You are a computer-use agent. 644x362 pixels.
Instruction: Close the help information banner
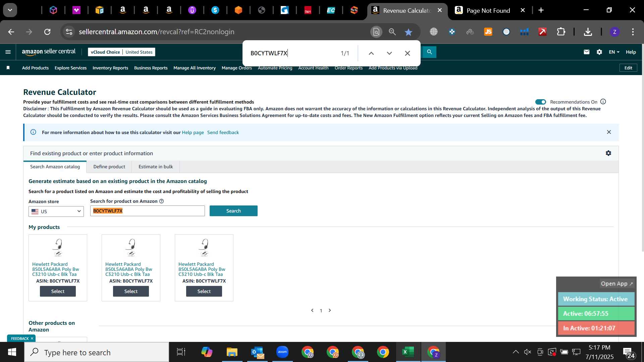click(609, 132)
